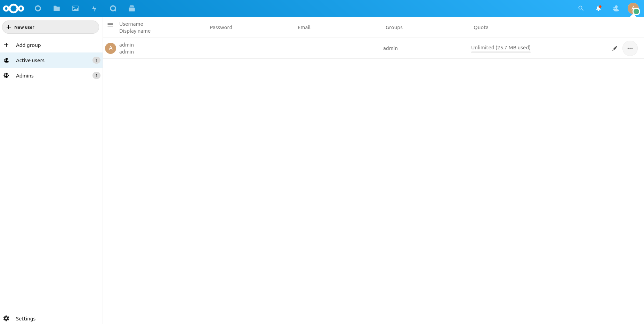Toggle the navigation hamburger icon
This screenshot has height=326, width=644.
point(110,25)
